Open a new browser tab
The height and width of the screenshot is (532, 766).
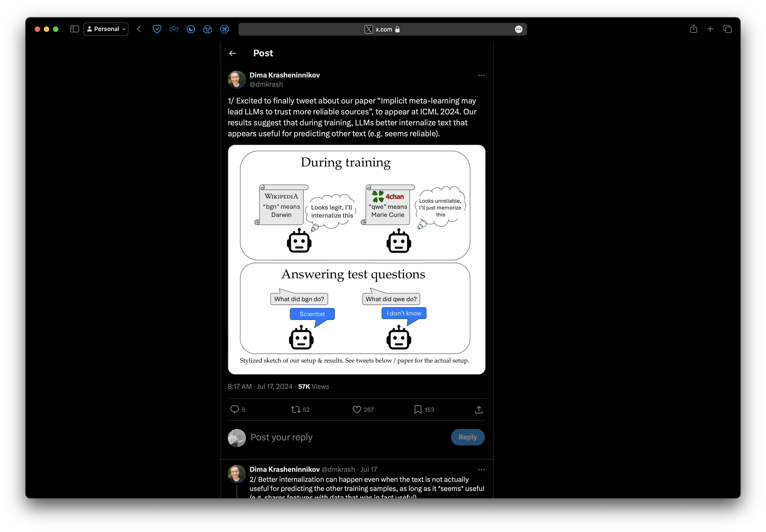710,29
